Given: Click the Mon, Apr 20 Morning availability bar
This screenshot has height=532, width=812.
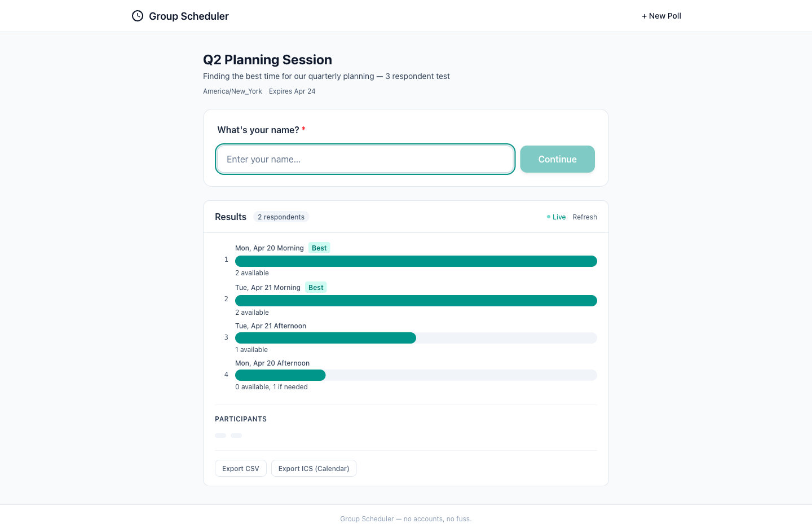Looking at the screenshot, I should [x=416, y=261].
